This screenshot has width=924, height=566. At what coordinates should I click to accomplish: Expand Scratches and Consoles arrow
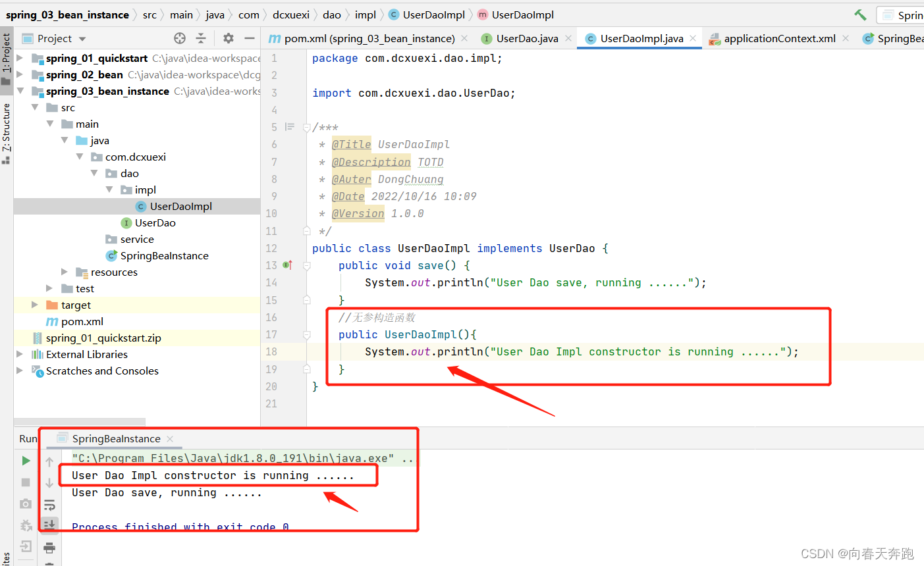[20, 371]
